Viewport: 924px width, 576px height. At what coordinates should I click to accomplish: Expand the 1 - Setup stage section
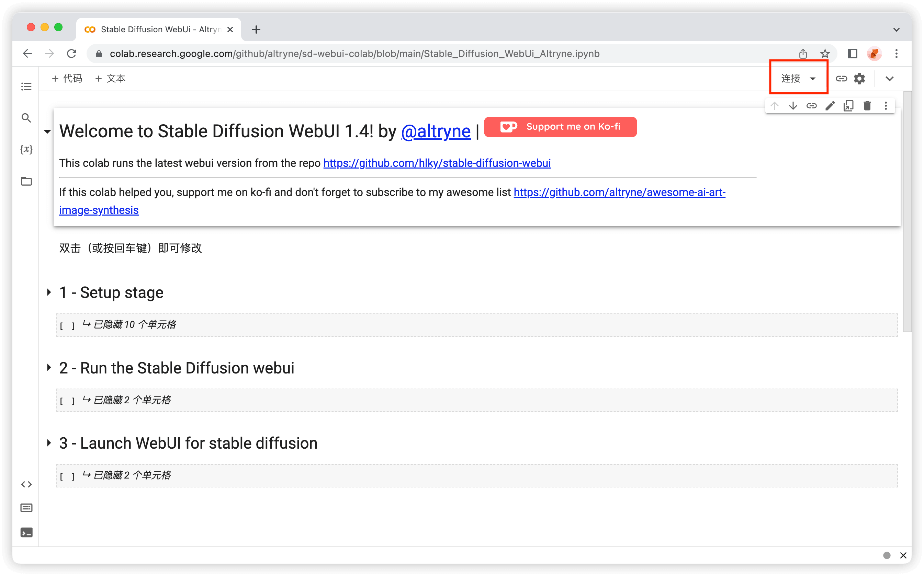[49, 292]
